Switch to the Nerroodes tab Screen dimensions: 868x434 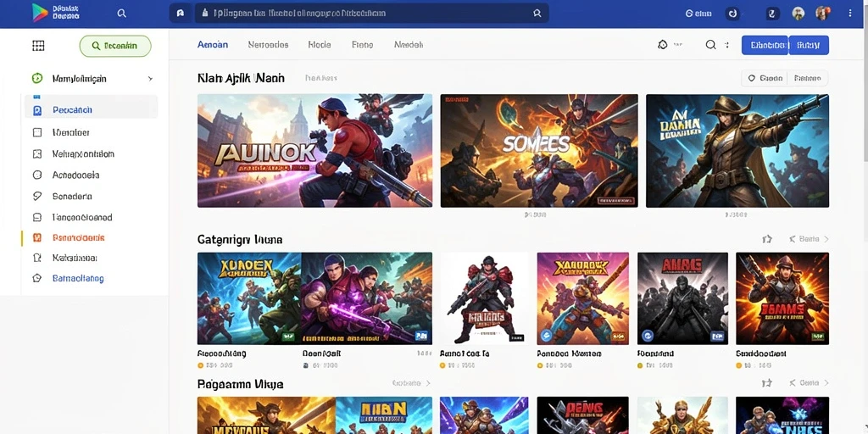pyautogui.click(x=268, y=45)
